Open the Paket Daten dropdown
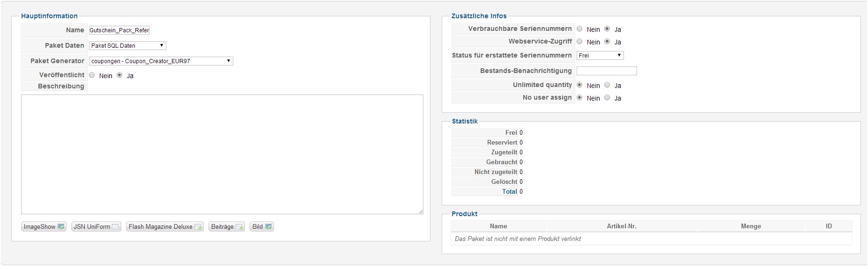The width and height of the screenshot is (868, 269). coord(127,46)
